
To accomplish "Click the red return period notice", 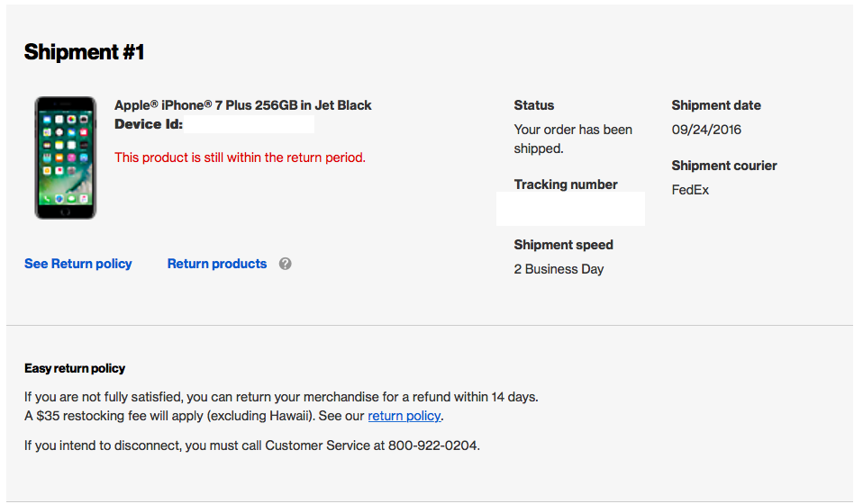I will point(240,157).
